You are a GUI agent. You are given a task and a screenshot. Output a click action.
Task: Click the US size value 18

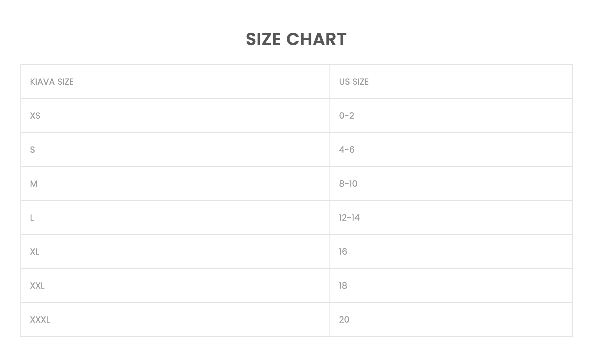pos(343,286)
